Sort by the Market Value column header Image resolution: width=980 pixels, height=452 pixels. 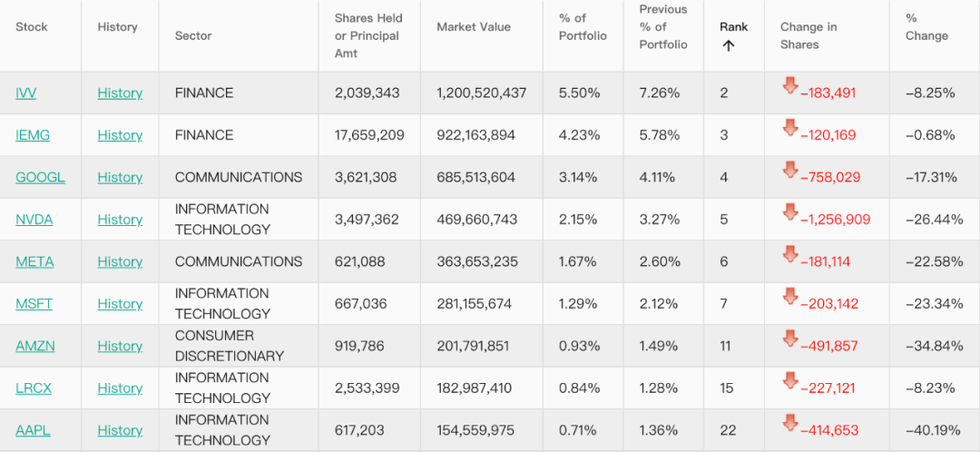pyautogui.click(x=474, y=27)
